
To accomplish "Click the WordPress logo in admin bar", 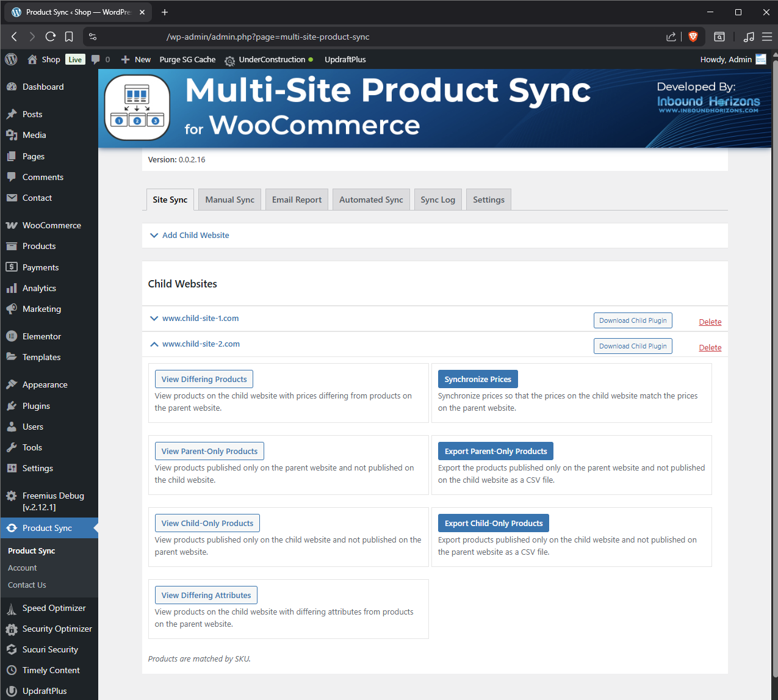I will 11,59.
